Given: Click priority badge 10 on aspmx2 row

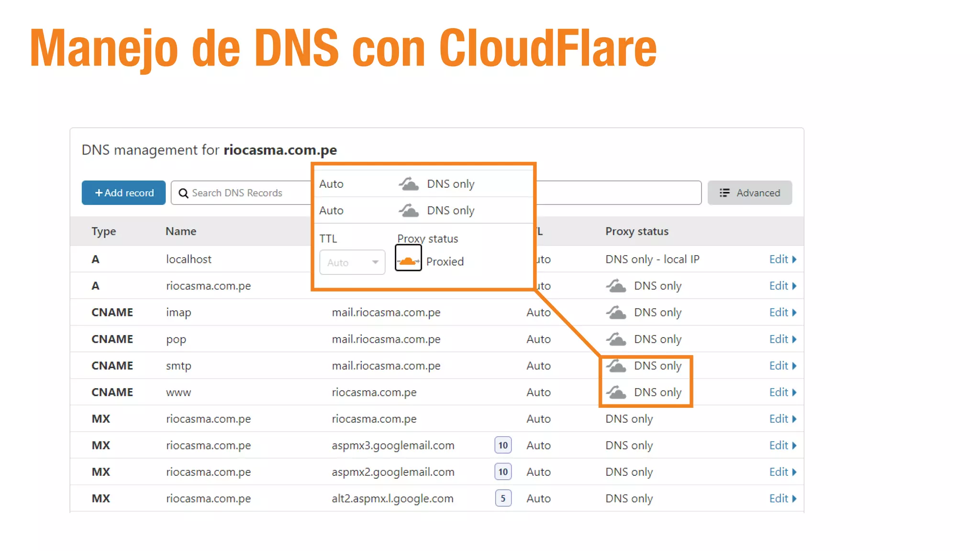Looking at the screenshot, I should (503, 472).
